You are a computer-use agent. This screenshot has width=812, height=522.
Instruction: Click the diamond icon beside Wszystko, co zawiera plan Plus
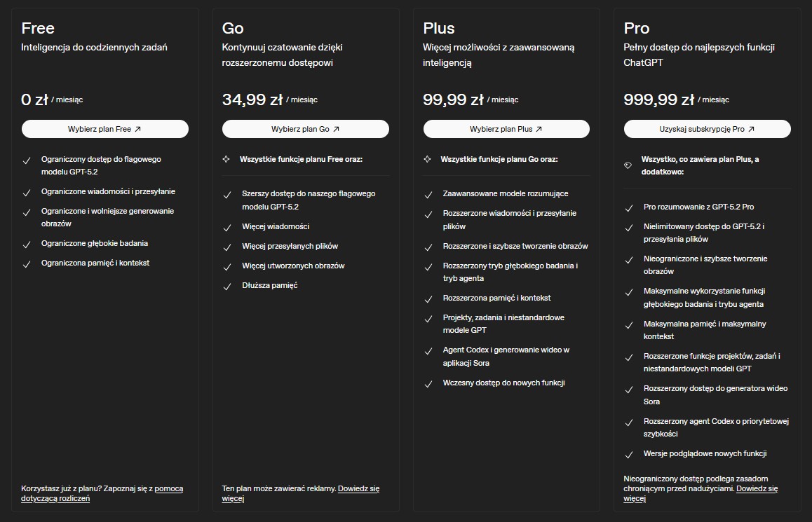coord(628,165)
